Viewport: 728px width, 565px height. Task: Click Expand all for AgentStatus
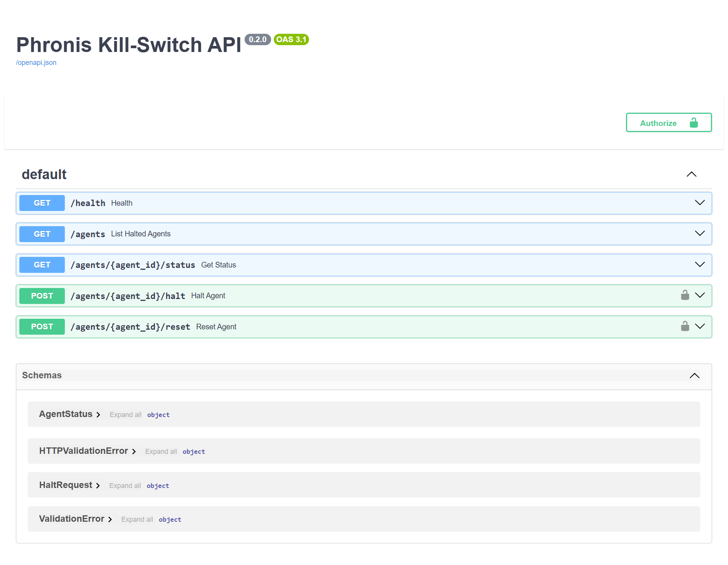click(x=126, y=415)
